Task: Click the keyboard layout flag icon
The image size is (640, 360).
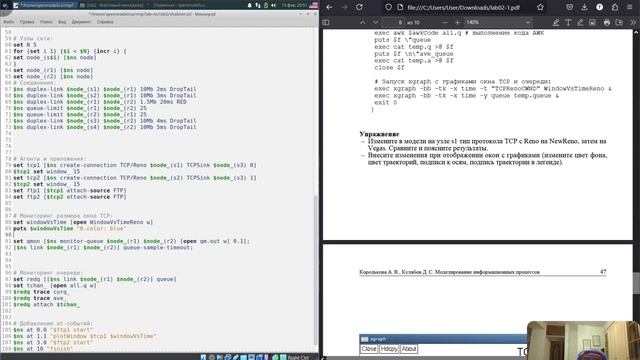Action: [313, 5]
